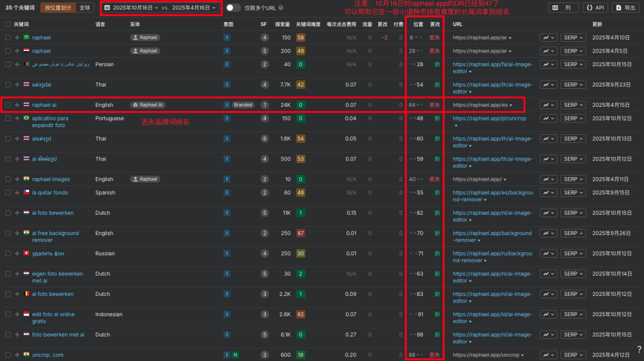Open SERP dropdown for 'raphael ai' row
The image size is (644, 361).
pyautogui.click(x=573, y=105)
